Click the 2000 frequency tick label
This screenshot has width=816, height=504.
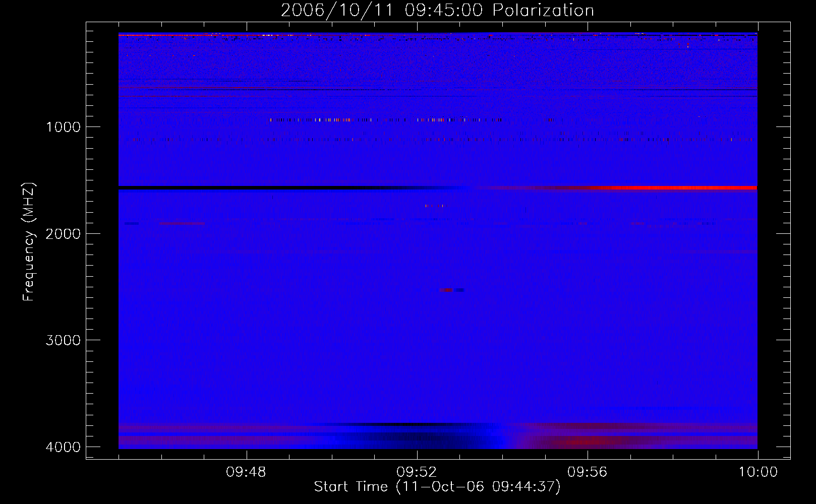point(63,234)
